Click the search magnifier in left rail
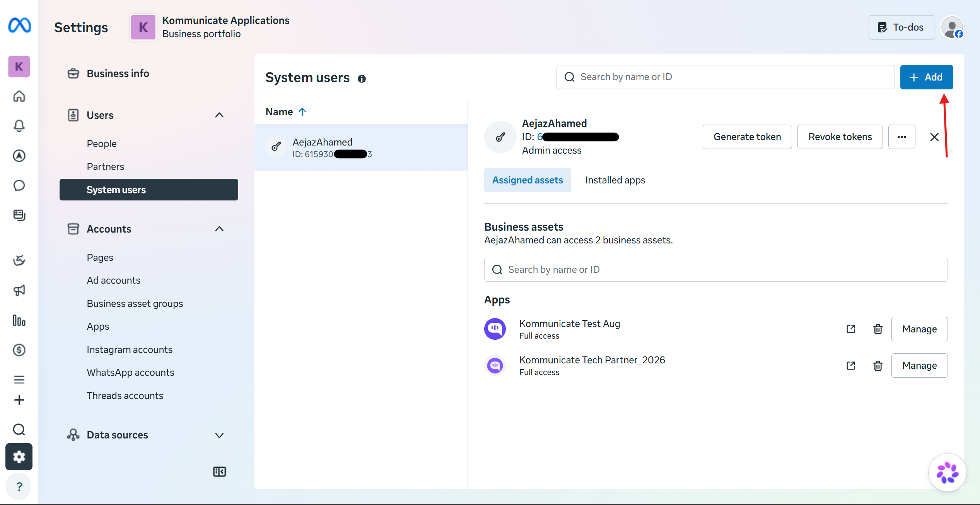The width and height of the screenshot is (980, 505). (x=19, y=430)
